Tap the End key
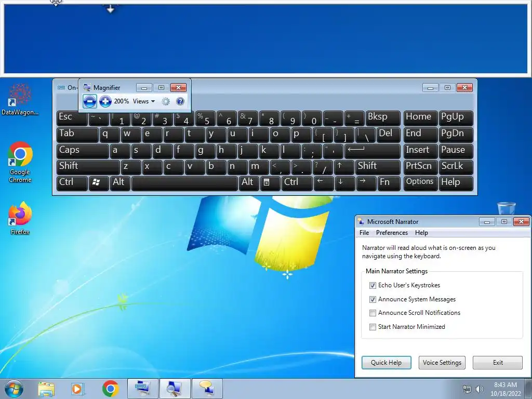This screenshot has height=399, width=532. (420, 135)
